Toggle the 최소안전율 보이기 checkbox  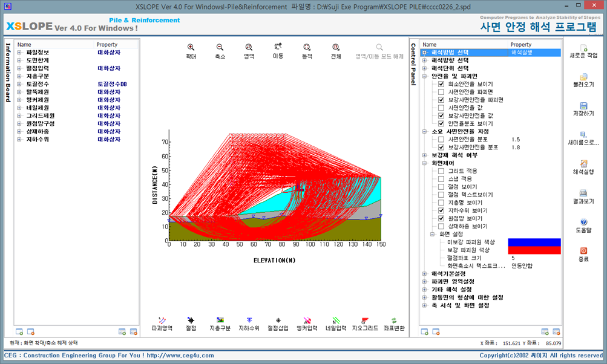(x=441, y=84)
